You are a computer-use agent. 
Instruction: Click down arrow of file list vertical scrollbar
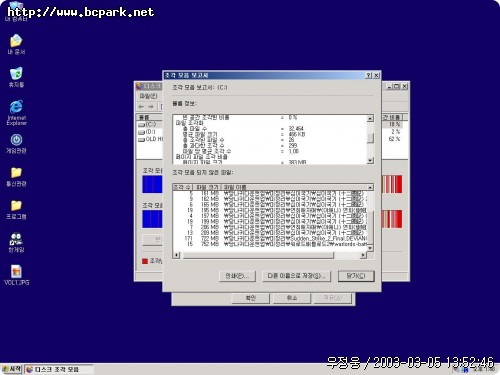tap(370, 248)
